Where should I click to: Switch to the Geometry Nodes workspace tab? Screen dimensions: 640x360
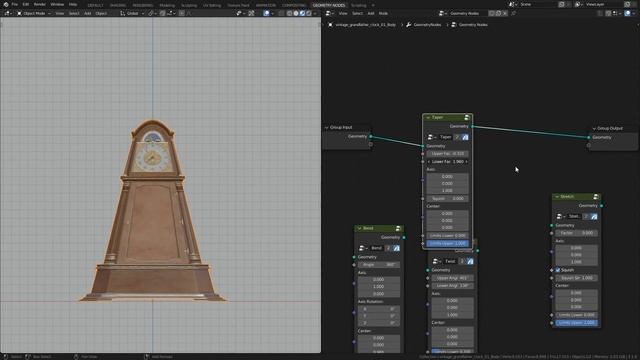pos(329,5)
